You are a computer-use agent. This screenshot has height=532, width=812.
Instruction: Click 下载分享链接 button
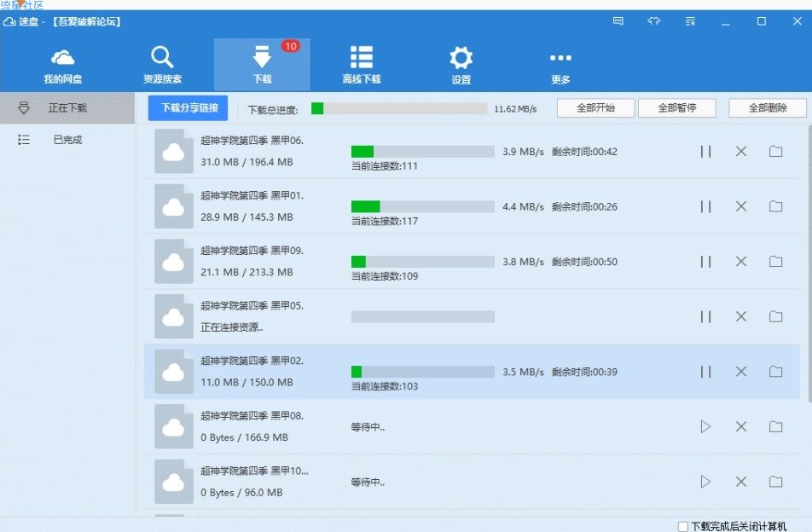click(x=188, y=107)
